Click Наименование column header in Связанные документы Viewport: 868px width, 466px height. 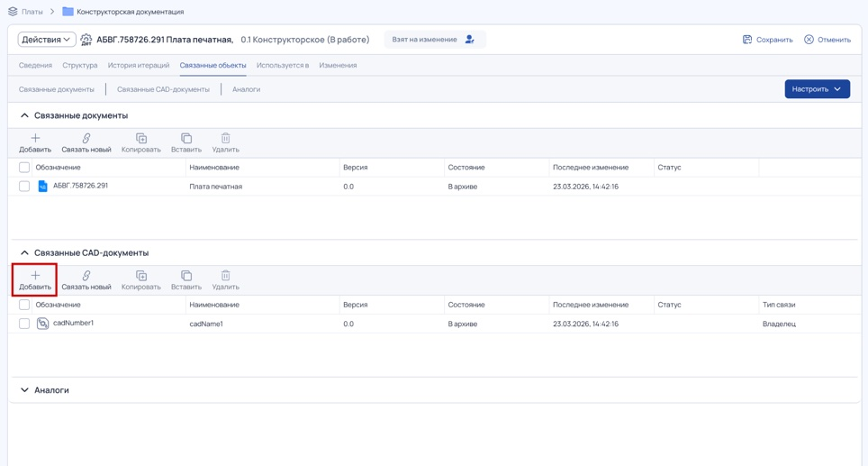(214, 168)
